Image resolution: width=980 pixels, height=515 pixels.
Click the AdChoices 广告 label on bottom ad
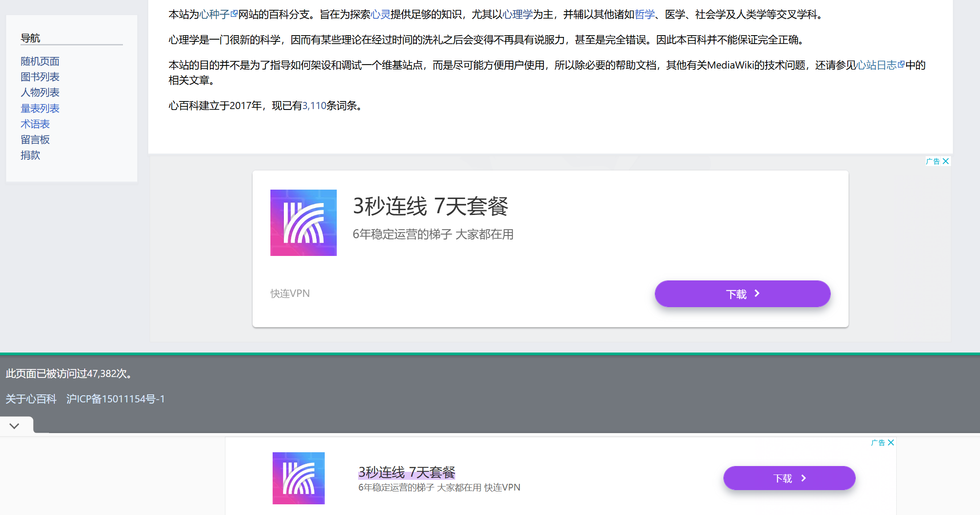[878, 442]
